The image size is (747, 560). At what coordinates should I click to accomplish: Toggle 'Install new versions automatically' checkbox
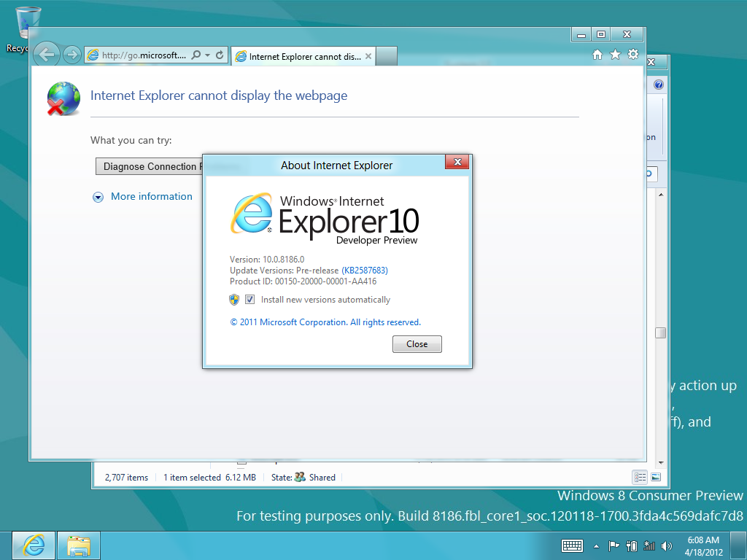[249, 300]
